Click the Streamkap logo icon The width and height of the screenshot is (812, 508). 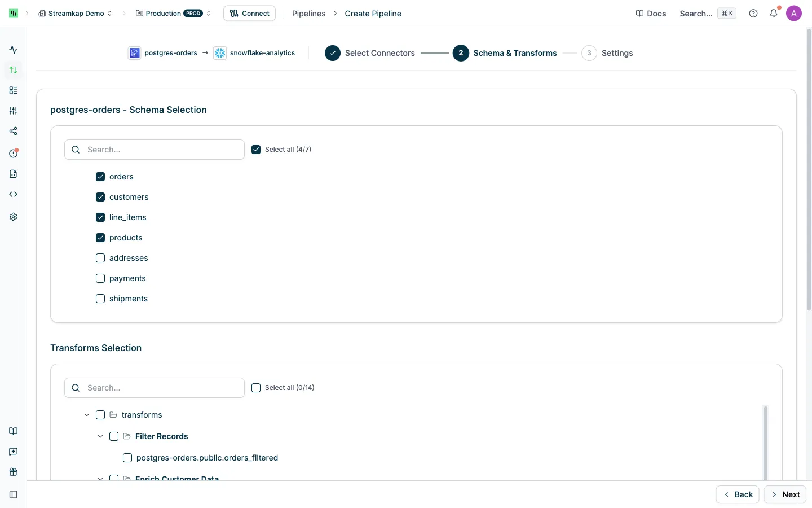click(x=14, y=13)
